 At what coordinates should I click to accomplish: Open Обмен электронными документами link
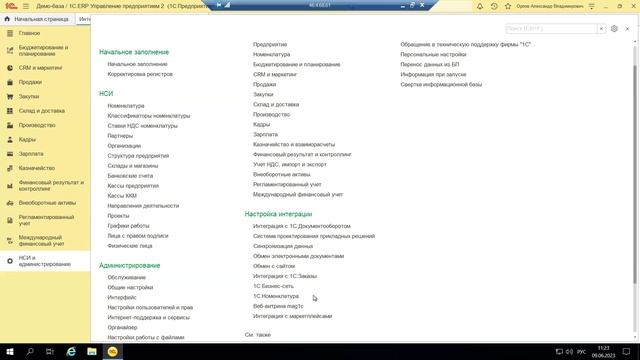coord(298,256)
